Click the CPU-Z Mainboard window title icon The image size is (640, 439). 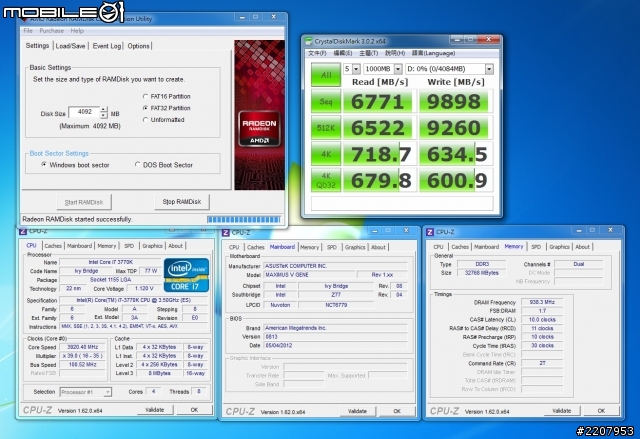click(225, 233)
